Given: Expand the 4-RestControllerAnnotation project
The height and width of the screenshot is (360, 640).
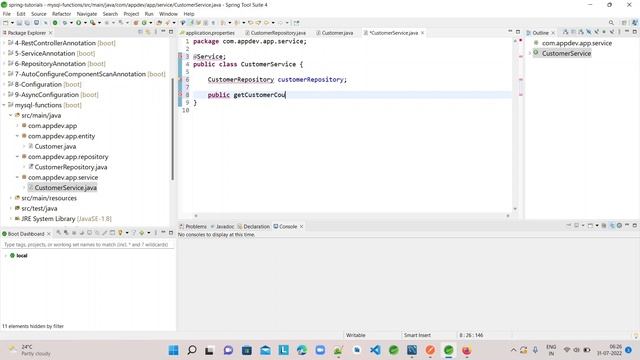Looking at the screenshot, I should [4, 43].
